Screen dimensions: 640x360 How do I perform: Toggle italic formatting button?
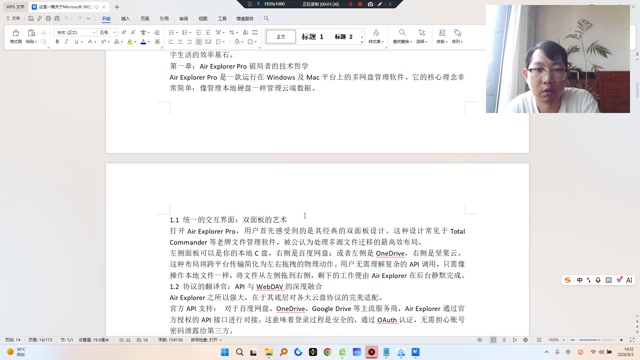[67, 42]
